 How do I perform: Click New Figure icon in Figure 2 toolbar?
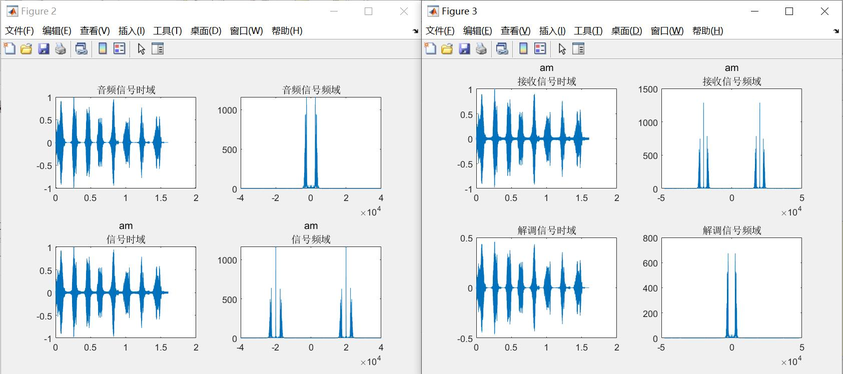pyautogui.click(x=9, y=49)
